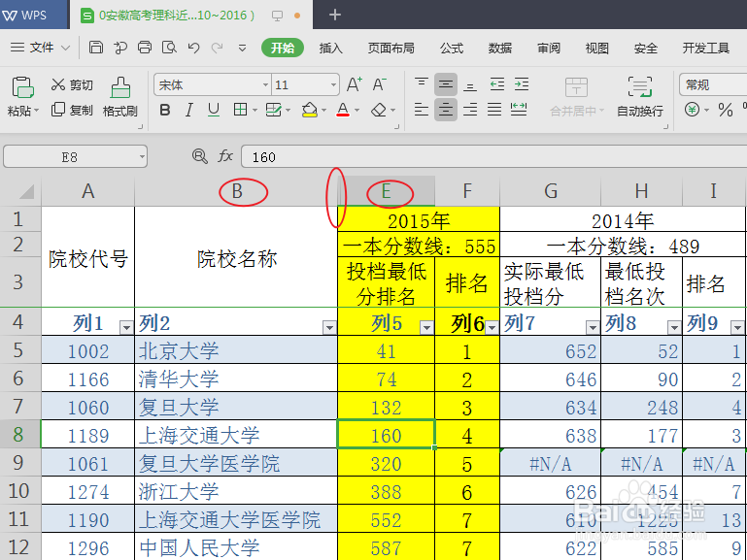Click the Paste clipboard icon
Screen dimensions: 747x560
pos(22,87)
